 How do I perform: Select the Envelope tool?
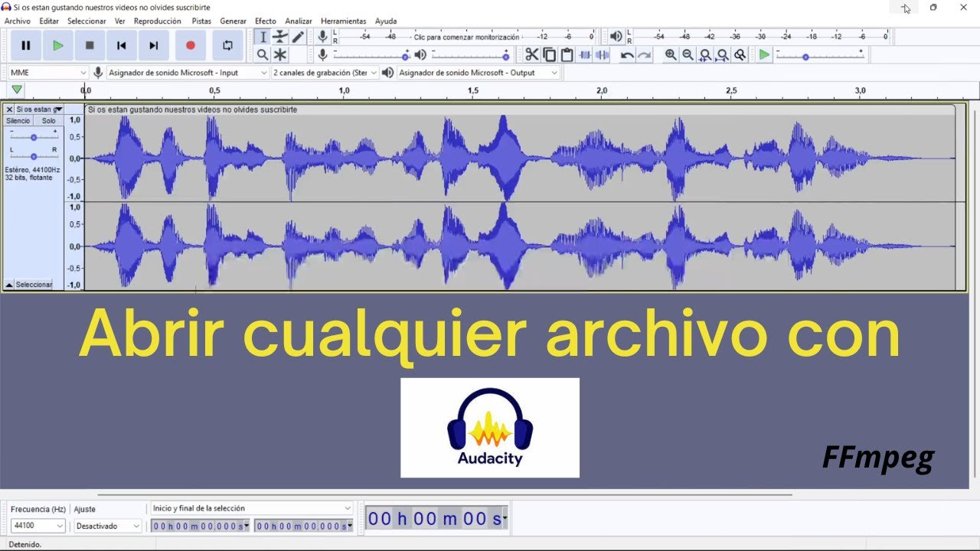280,37
